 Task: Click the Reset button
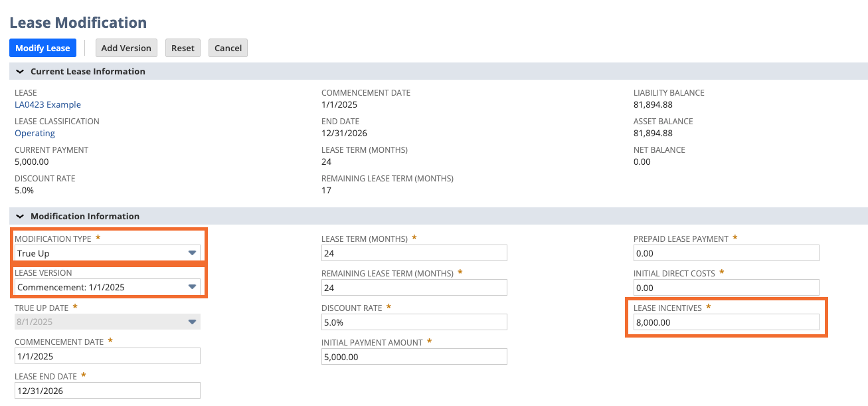coord(183,48)
